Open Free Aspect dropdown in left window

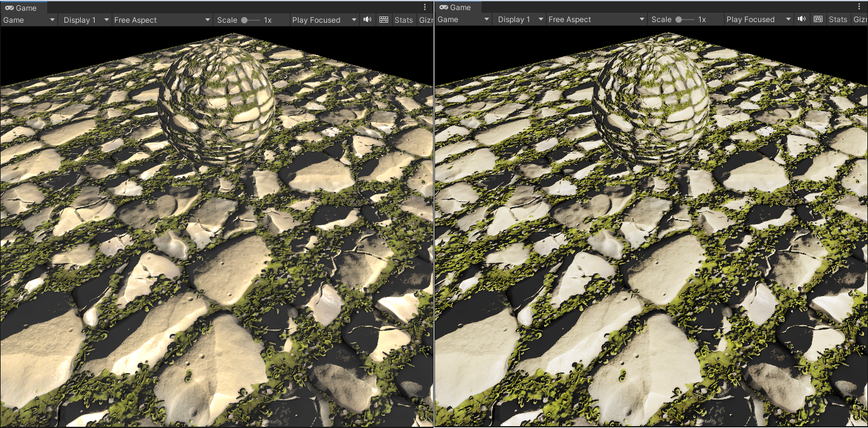pos(162,20)
